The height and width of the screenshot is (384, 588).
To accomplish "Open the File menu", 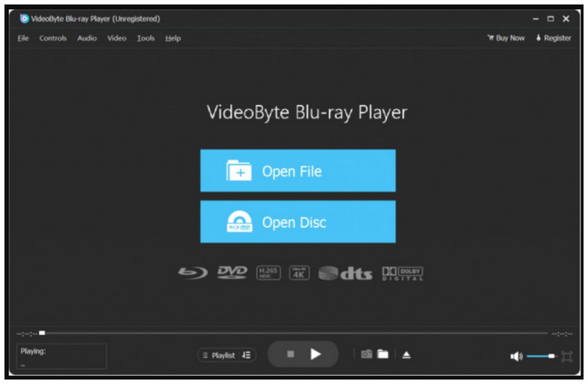I will [23, 39].
